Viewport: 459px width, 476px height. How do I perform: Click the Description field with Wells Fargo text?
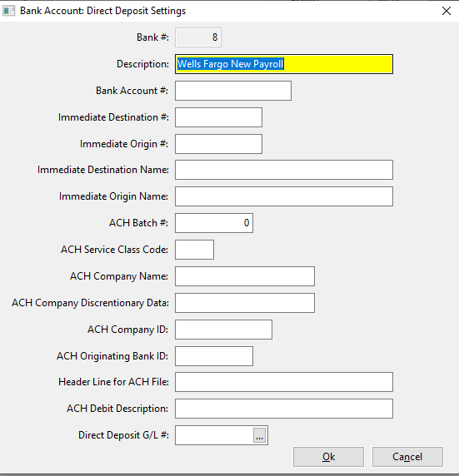[x=284, y=64]
